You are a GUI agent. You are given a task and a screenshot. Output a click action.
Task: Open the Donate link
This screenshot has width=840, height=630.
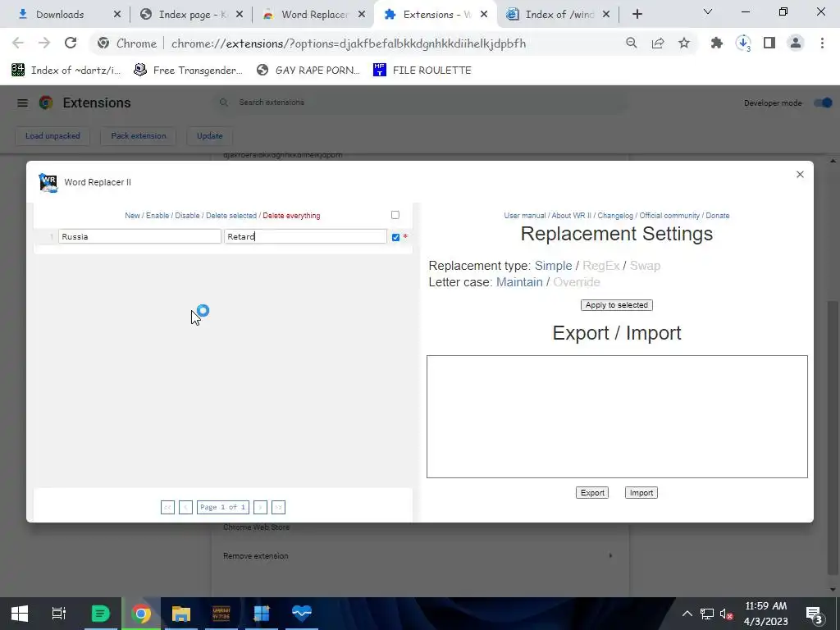[717, 216]
